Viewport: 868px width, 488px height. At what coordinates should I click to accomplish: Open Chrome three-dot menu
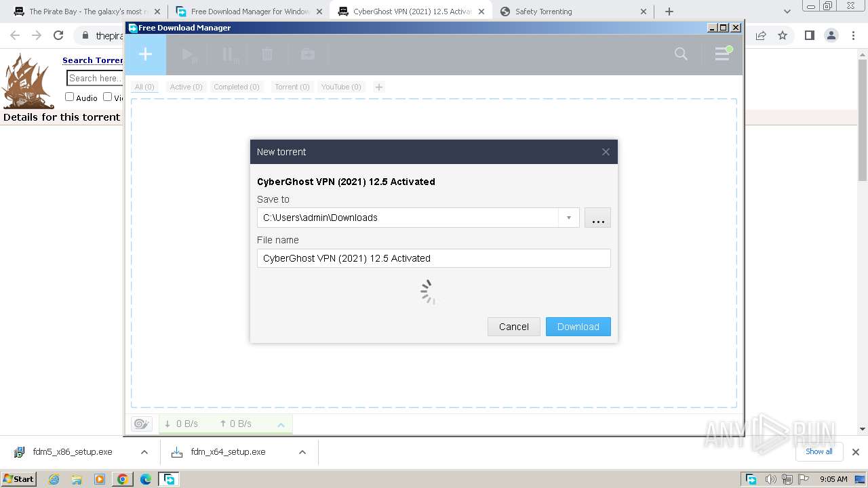[x=853, y=35]
